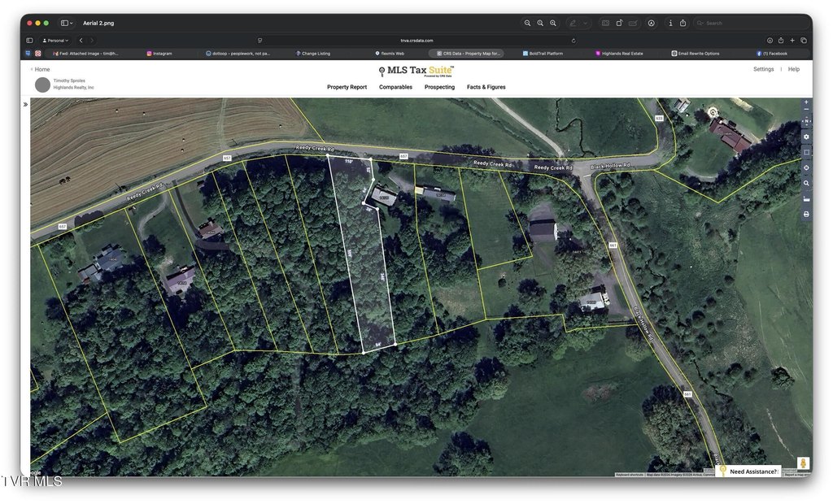Click the map zoom in plus button

coord(806,103)
